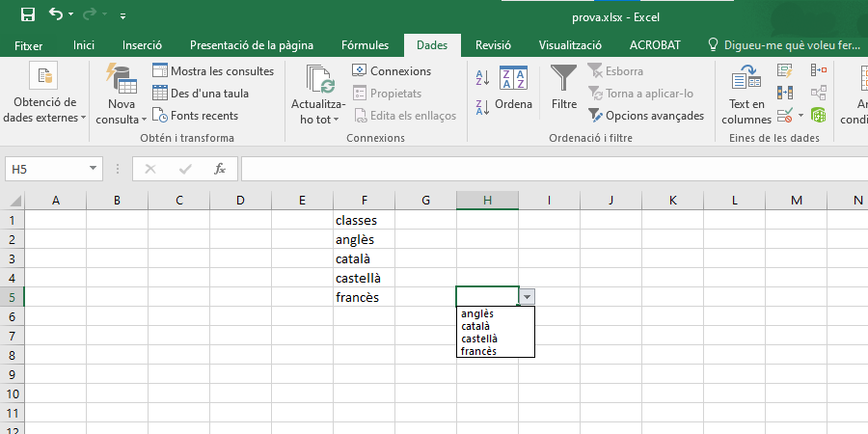Choose 'català' from the dropdown list
This screenshot has width=868, height=434.
[x=476, y=326]
